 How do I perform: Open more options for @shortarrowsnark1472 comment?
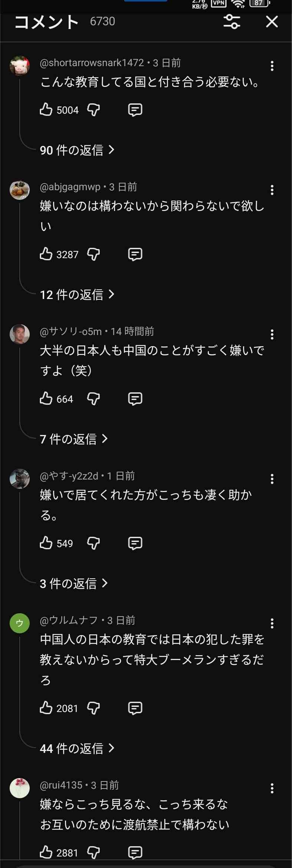click(x=272, y=66)
